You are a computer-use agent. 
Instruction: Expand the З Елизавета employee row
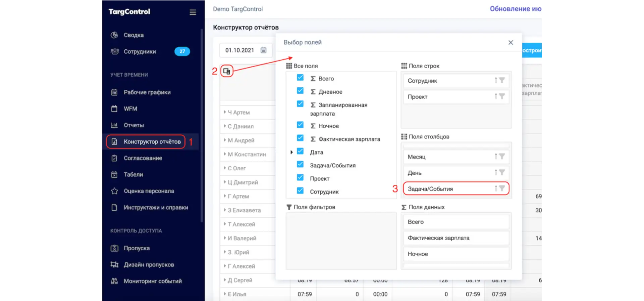(225, 210)
